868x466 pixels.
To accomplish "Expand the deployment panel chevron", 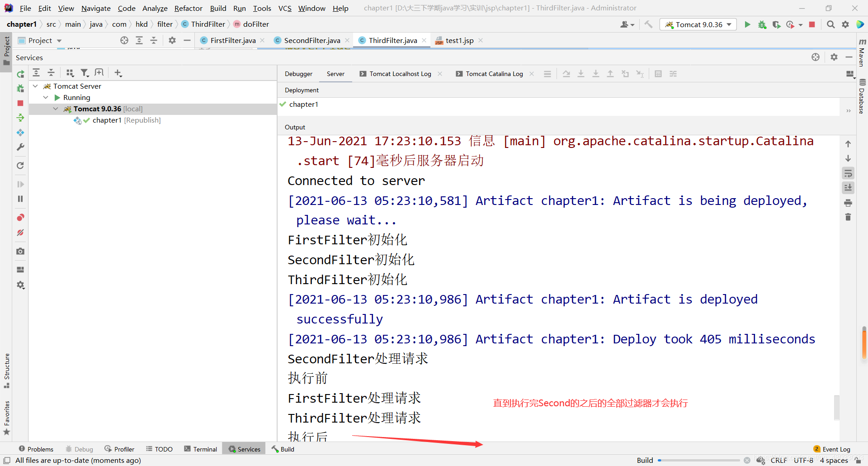I will coord(849,110).
